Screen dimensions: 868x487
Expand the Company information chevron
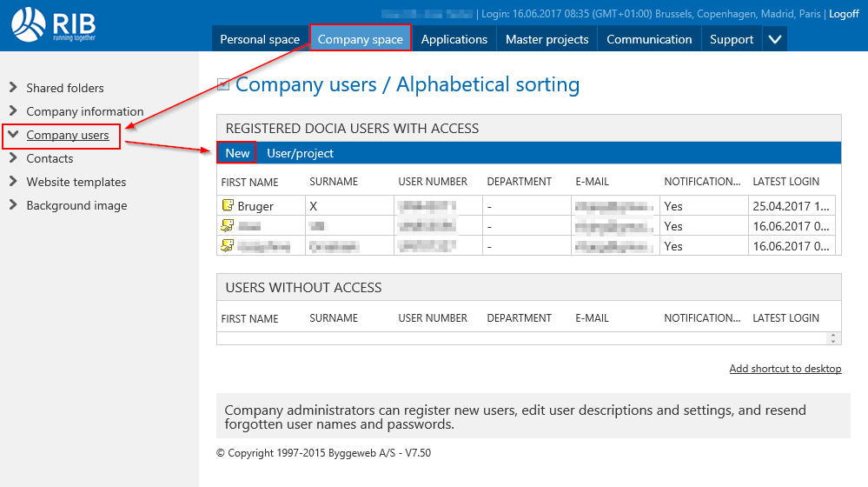coord(13,111)
